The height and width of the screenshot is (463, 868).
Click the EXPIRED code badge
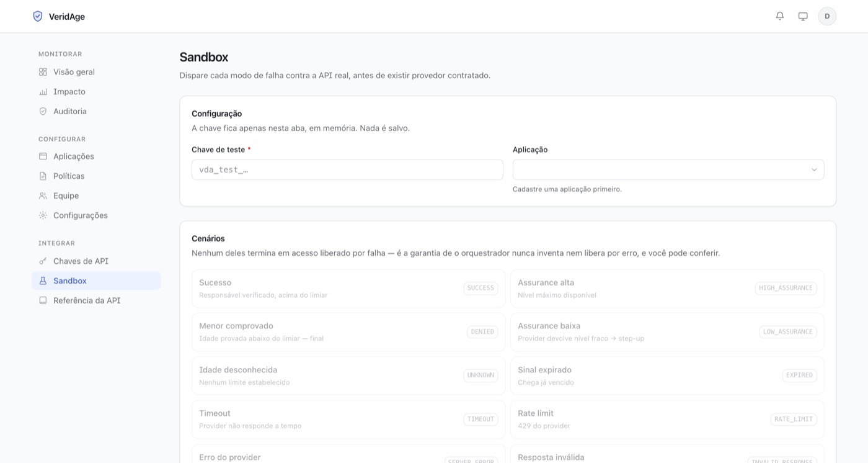[799, 375]
